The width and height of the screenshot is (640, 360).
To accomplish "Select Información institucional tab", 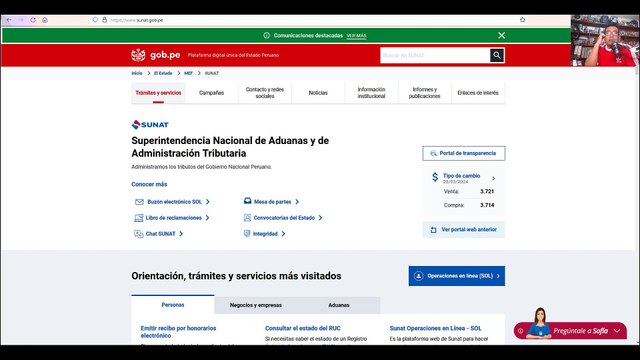I will pos(371,93).
